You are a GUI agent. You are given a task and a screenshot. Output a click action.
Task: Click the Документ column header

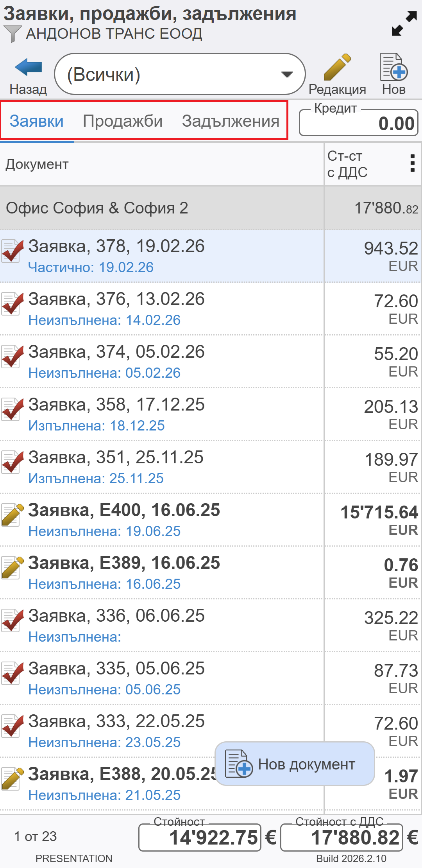pos(37,165)
